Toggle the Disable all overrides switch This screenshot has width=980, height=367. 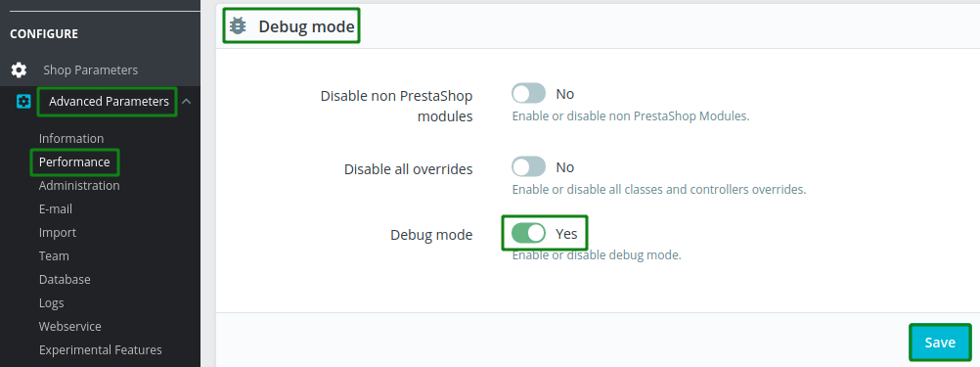coord(528,167)
